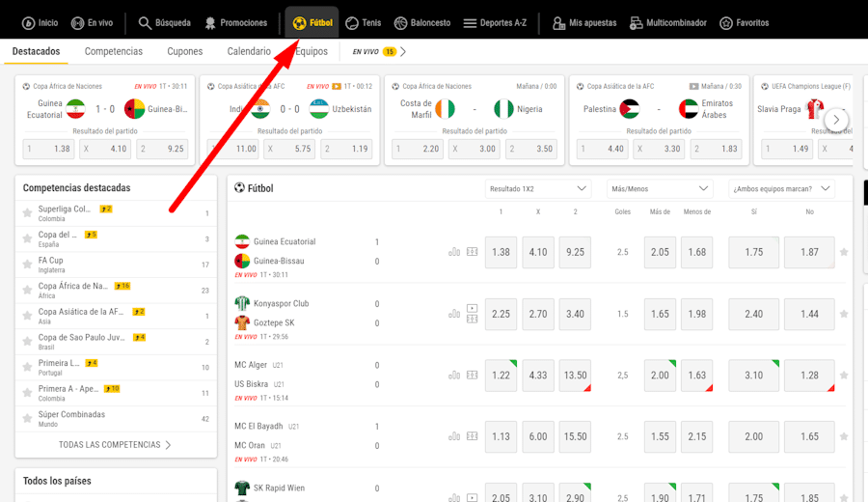868x502 pixels.
Task: Favorite the Superliga Colombia competition star
Action: point(27,212)
